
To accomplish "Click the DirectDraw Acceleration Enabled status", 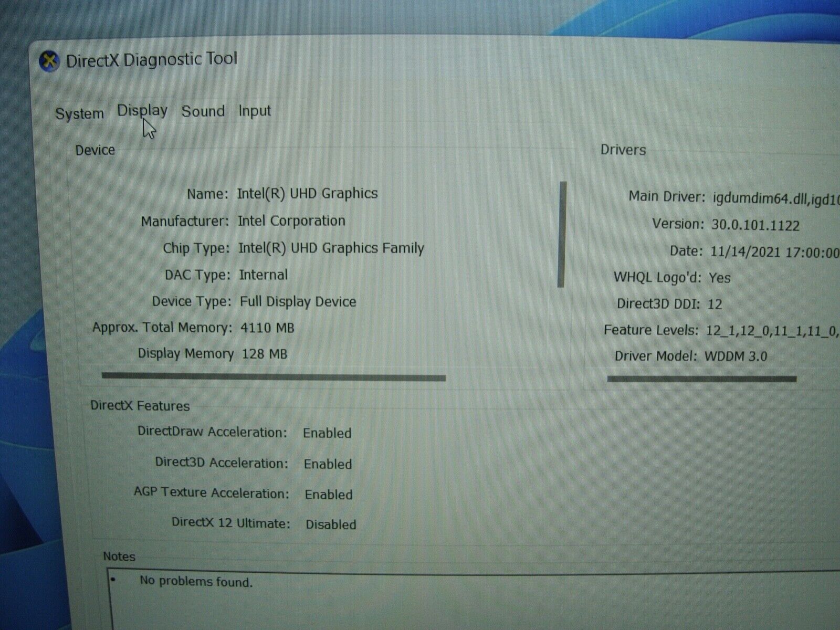I will 327,434.
